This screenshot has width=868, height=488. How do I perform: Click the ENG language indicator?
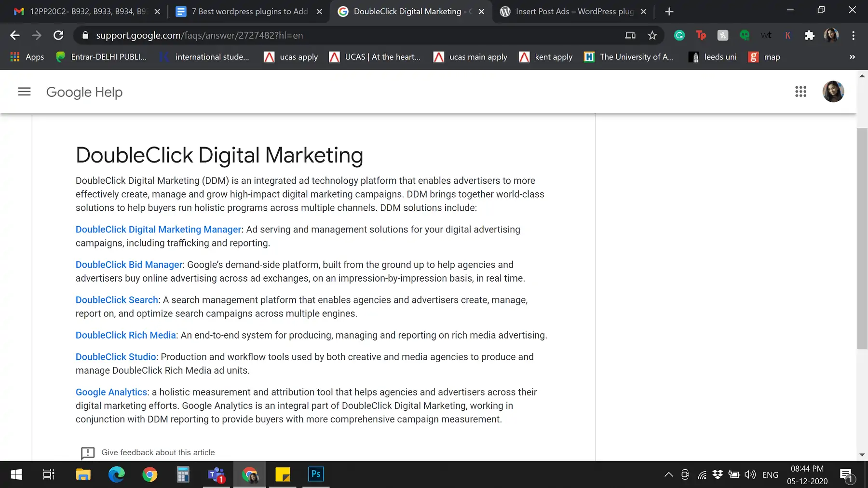coord(770,475)
